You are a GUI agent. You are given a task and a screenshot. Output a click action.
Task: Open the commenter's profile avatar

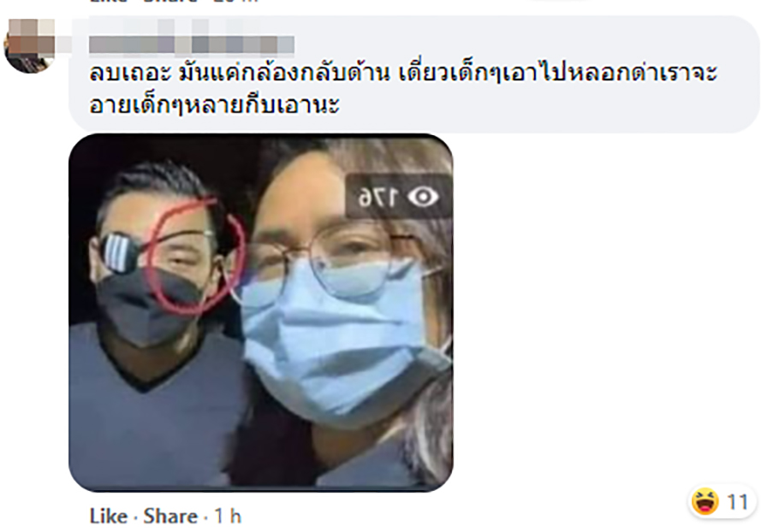tap(29, 45)
